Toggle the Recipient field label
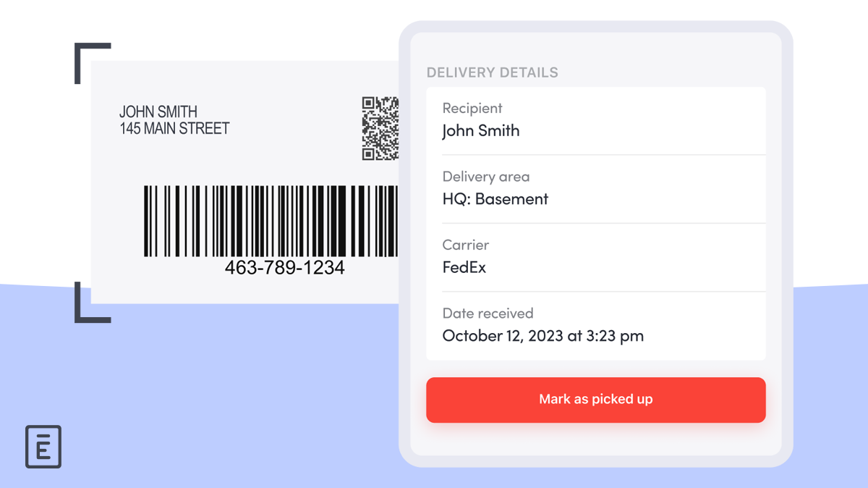The image size is (868, 488). [472, 108]
